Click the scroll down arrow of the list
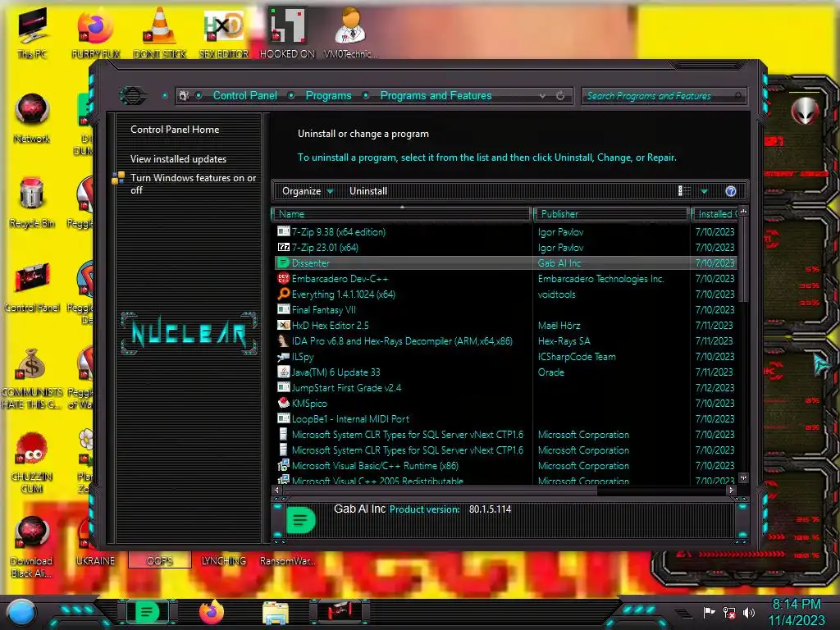The image size is (840, 630). pos(743,477)
